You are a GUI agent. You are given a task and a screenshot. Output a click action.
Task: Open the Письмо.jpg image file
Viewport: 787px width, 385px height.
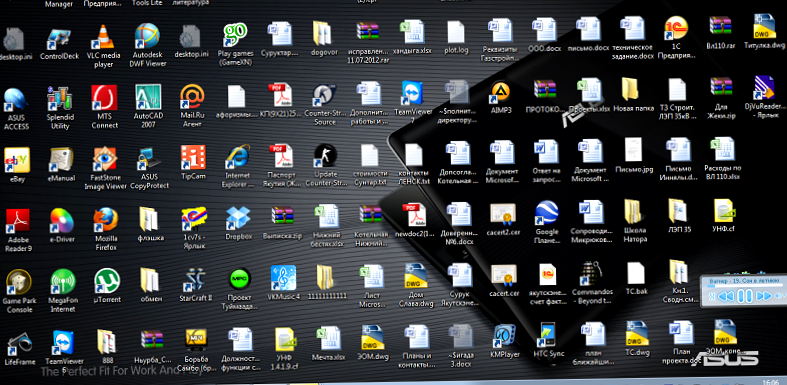tap(634, 155)
